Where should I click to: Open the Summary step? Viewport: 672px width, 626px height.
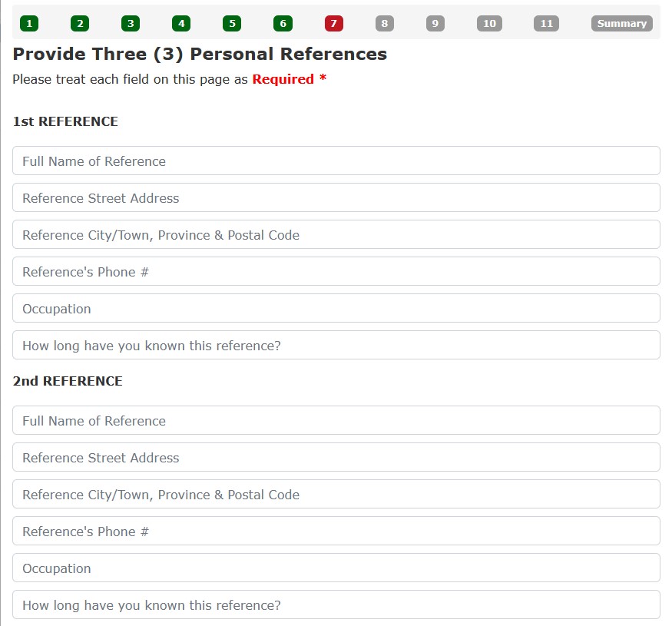tap(621, 24)
